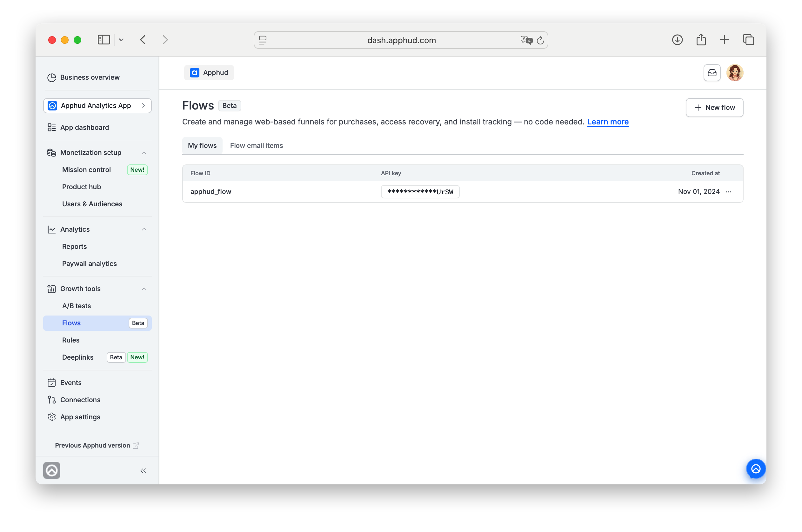The width and height of the screenshot is (802, 532).
Task: Click the Connections branch icon
Action: [51, 400]
